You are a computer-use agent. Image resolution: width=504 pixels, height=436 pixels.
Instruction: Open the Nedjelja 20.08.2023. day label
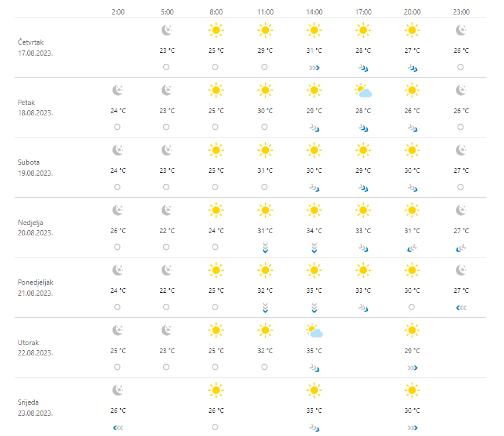pyautogui.click(x=35, y=227)
